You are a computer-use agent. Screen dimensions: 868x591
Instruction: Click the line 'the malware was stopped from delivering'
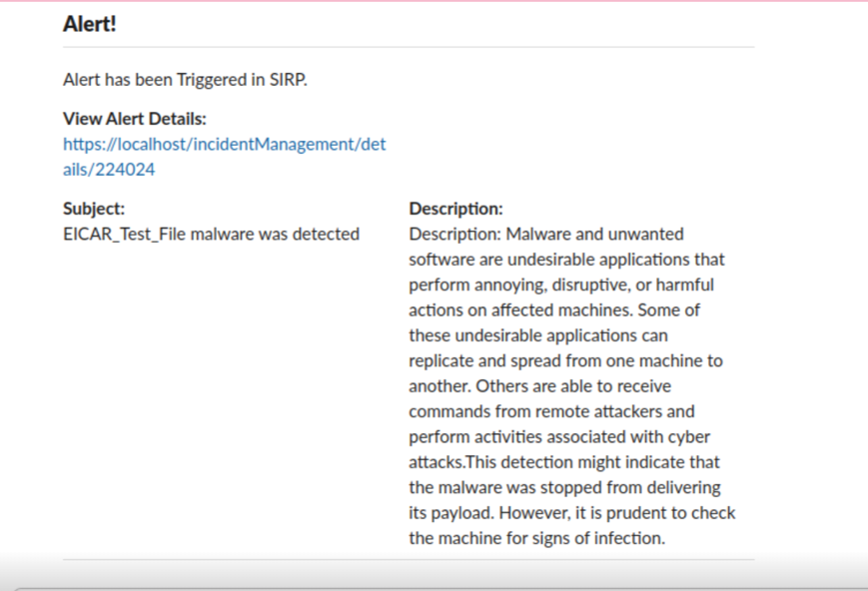[x=564, y=487]
